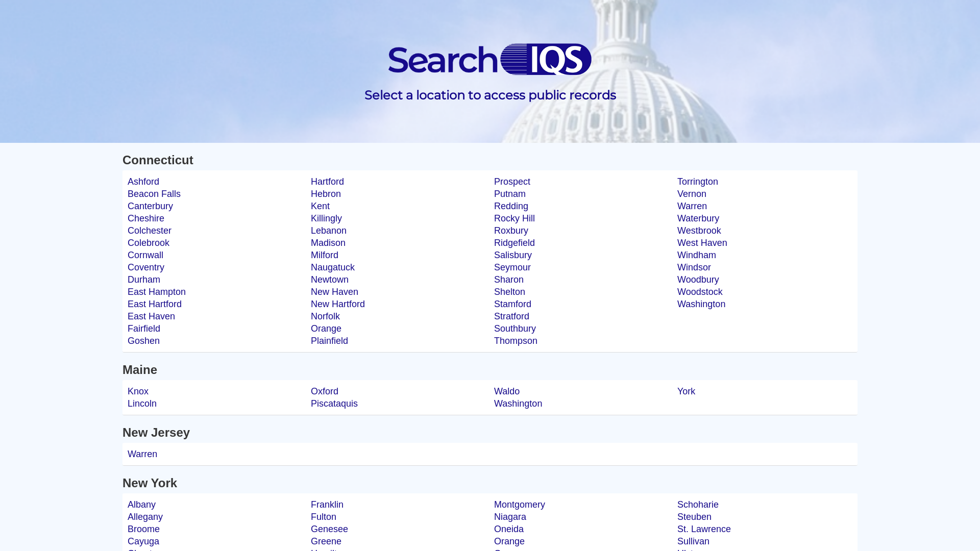
Task: Select Madison link
Action: 328,243
